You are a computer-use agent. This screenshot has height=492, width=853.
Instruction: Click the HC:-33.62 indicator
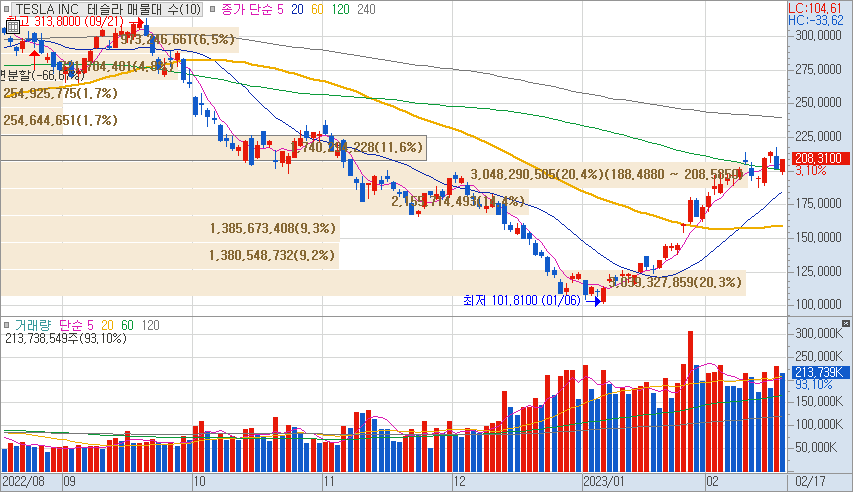pyautogui.click(x=815, y=20)
